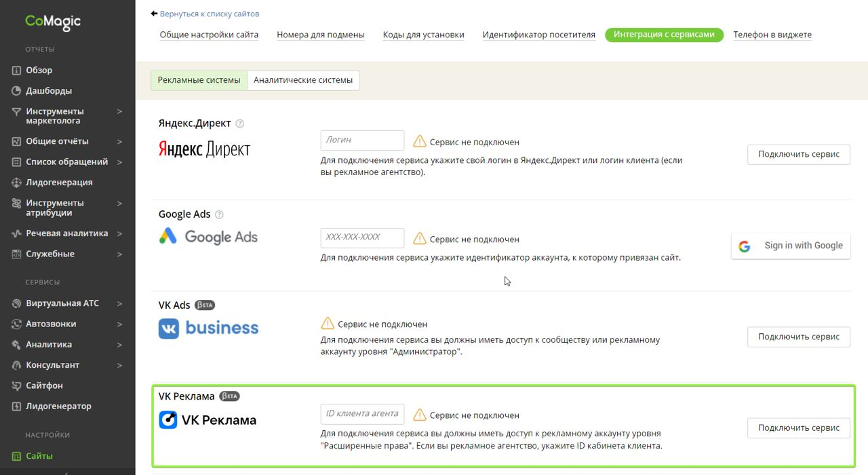Click the Яндекс.Директ Логин field
Screen dimensions: 868x475
point(362,140)
